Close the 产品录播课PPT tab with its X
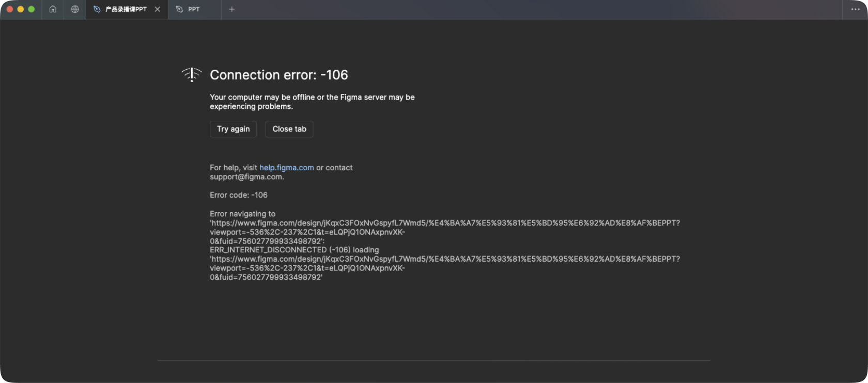Image resolution: width=868 pixels, height=383 pixels. tap(158, 9)
